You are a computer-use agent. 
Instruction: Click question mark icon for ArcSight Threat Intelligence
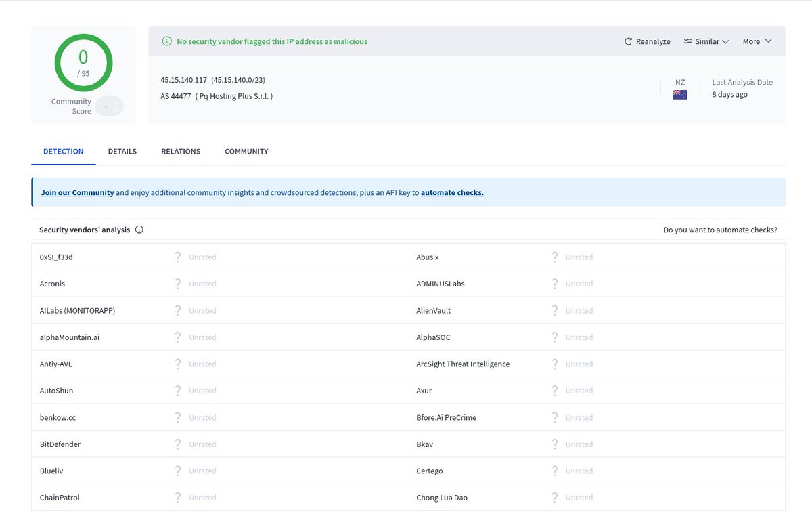555,364
